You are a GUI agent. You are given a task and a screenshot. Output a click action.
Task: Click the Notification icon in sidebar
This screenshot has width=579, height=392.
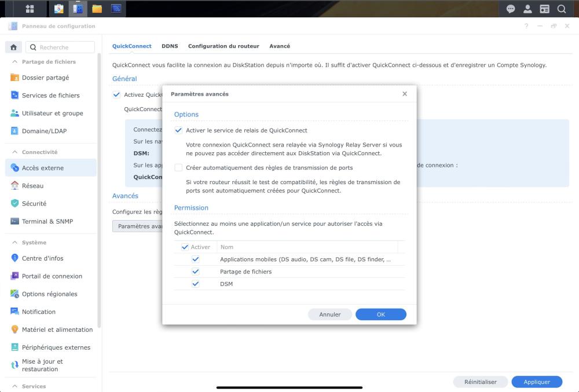[15, 312]
